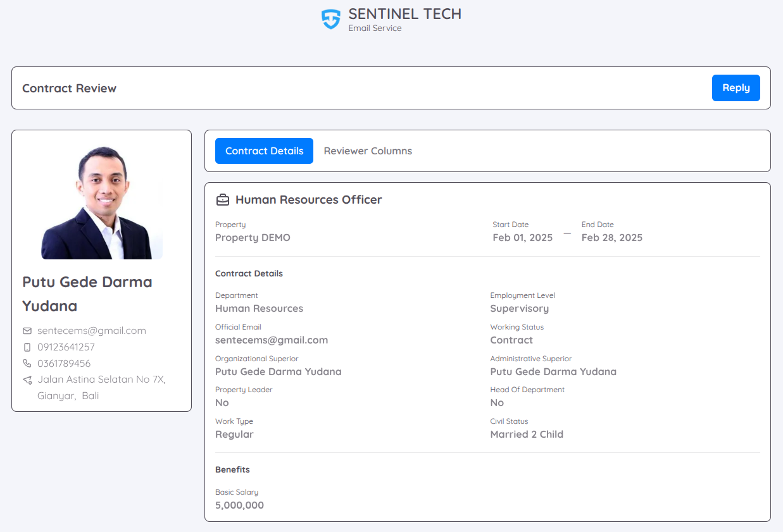Click the Contract Review heading
Viewport: 783px width, 532px height.
pos(70,89)
